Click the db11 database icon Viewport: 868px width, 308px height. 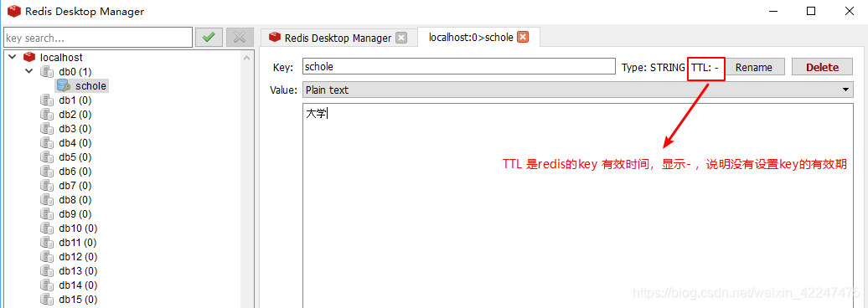(47, 242)
